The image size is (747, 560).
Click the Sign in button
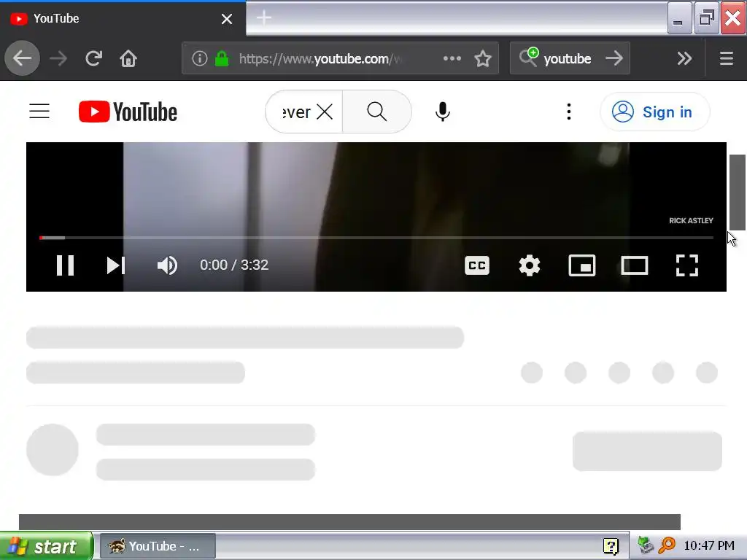pos(654,112)
